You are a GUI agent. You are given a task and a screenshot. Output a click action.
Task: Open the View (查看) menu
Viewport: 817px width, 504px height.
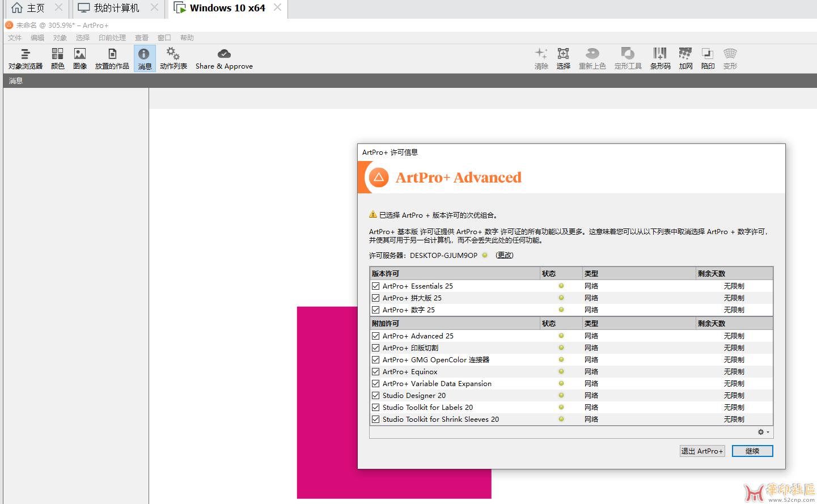[142, 38]
